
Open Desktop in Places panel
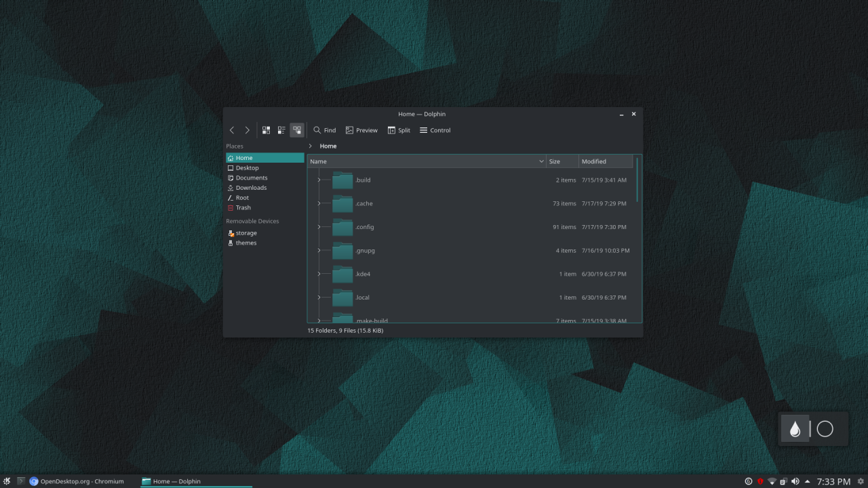point(264,167)
